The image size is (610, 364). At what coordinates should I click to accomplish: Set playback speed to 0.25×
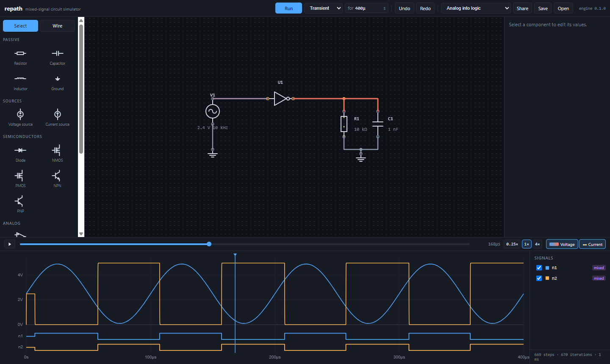point(512,244)
